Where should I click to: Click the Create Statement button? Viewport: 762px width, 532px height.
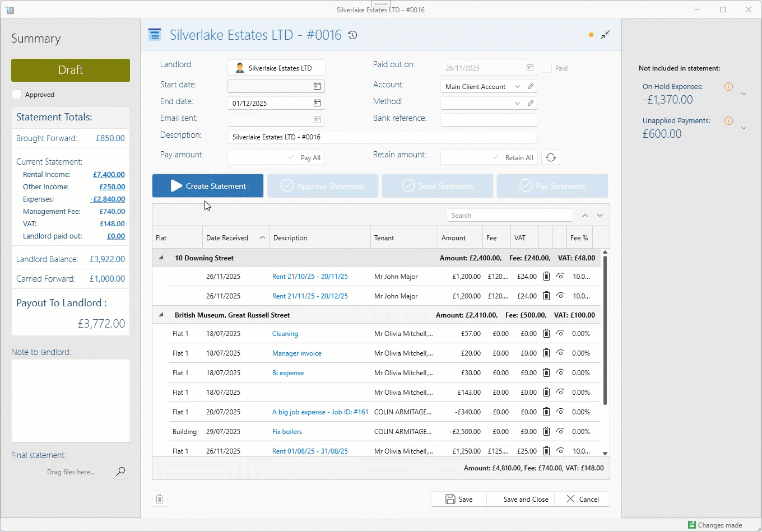[208, 186]
